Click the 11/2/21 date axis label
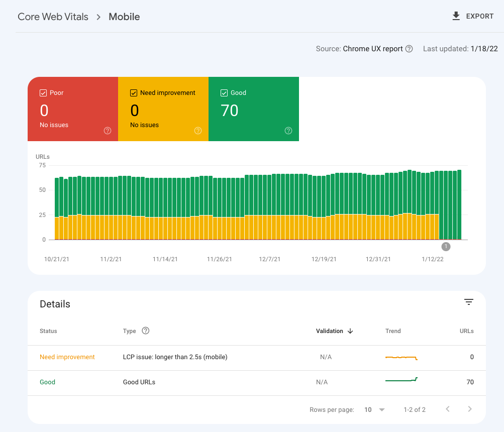 (111, 259)
